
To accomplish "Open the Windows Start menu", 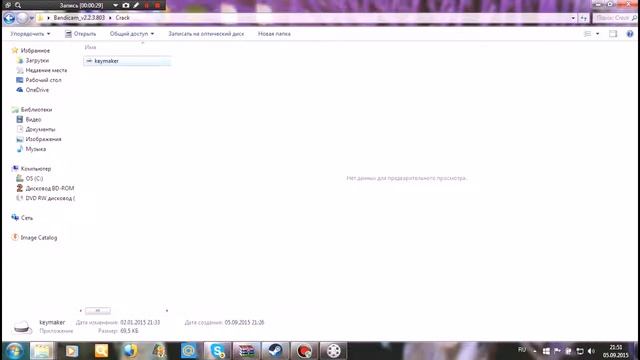I will (x=14, y=351).
